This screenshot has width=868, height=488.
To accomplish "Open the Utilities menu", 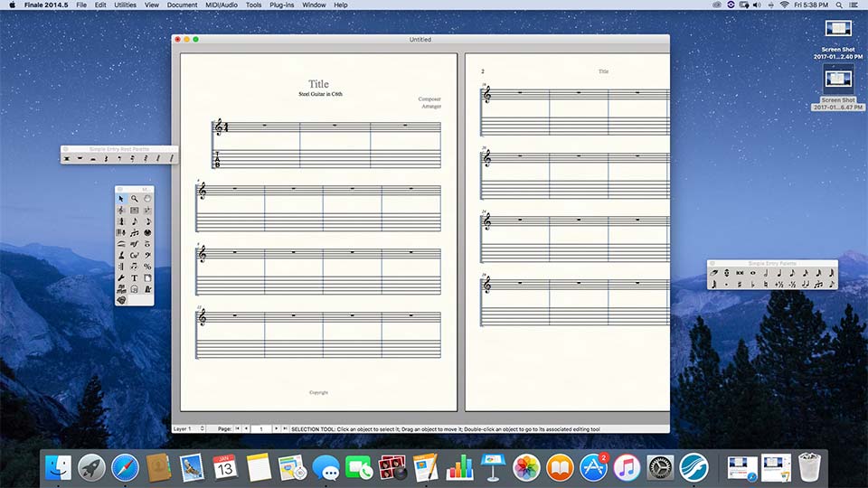I will click(125, 5).
